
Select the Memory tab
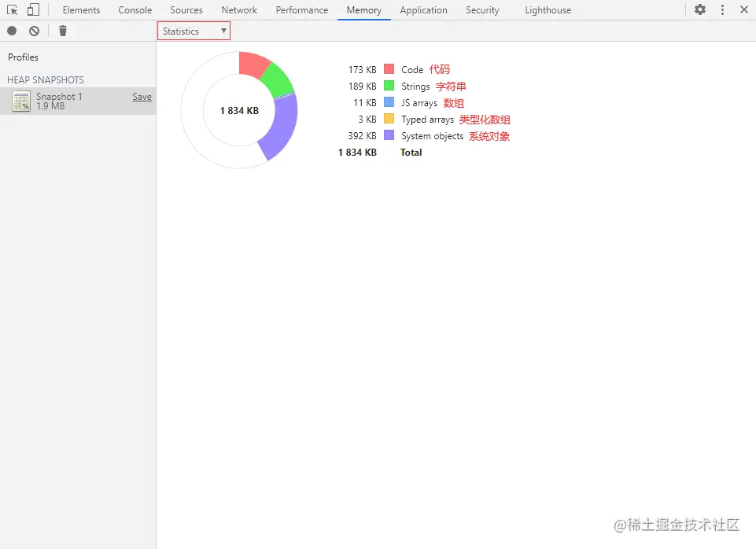364,10
